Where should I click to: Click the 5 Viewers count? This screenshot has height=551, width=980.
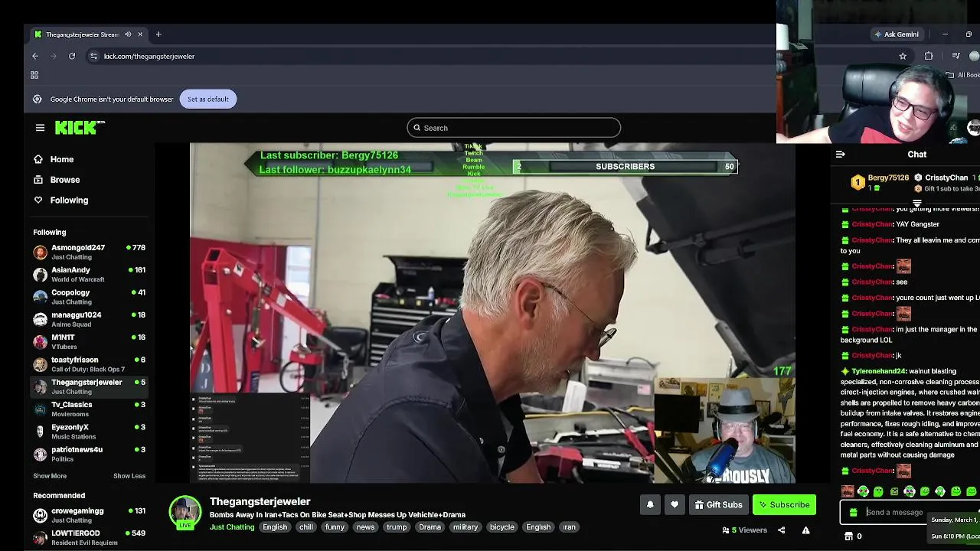pos(744,530)
